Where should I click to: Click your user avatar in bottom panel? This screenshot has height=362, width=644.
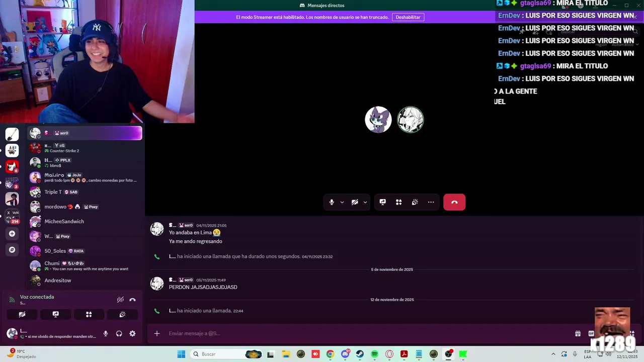pos(12,333)
